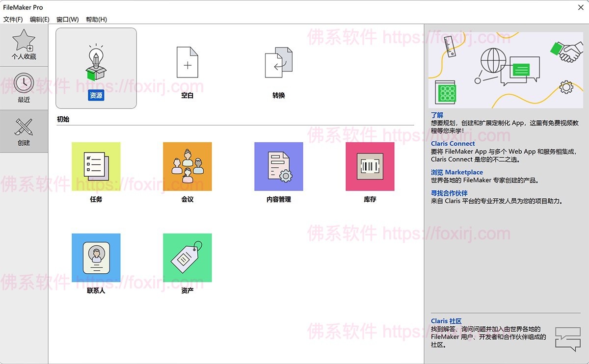
Task: Open the 资产 (Assets) template
Action: coord(187,258)
